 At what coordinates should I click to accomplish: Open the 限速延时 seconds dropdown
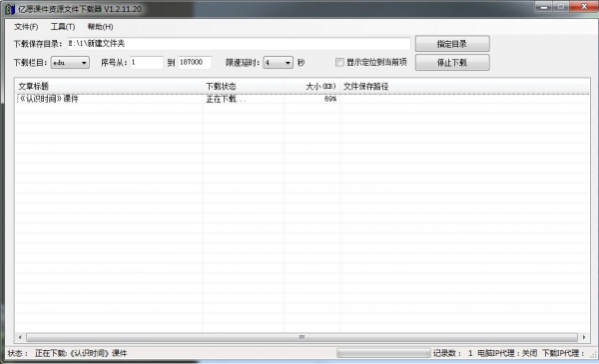point(279,63)
